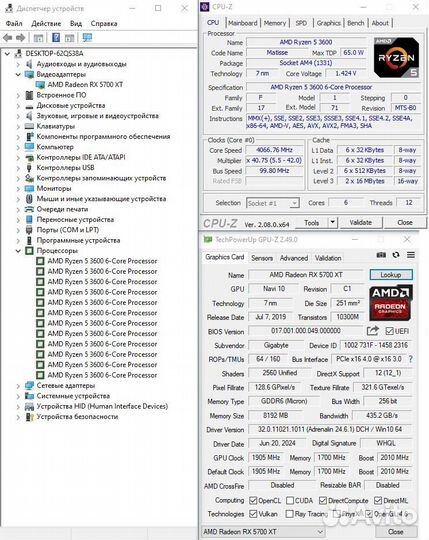Click the GPU-Z Name field AMD Radeon RX 5700 XT
Image resolution: width=429 pixels, height=540 pixels.
305,275
